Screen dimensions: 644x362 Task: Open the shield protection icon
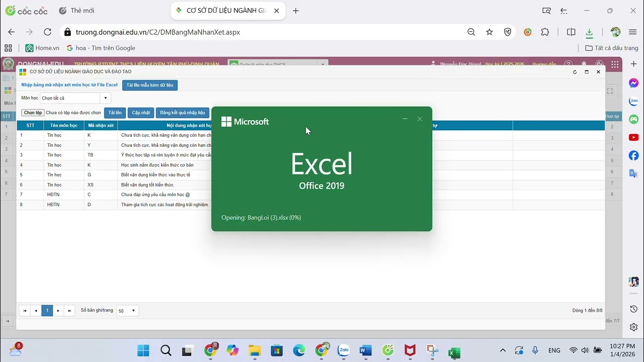(508, 32)
